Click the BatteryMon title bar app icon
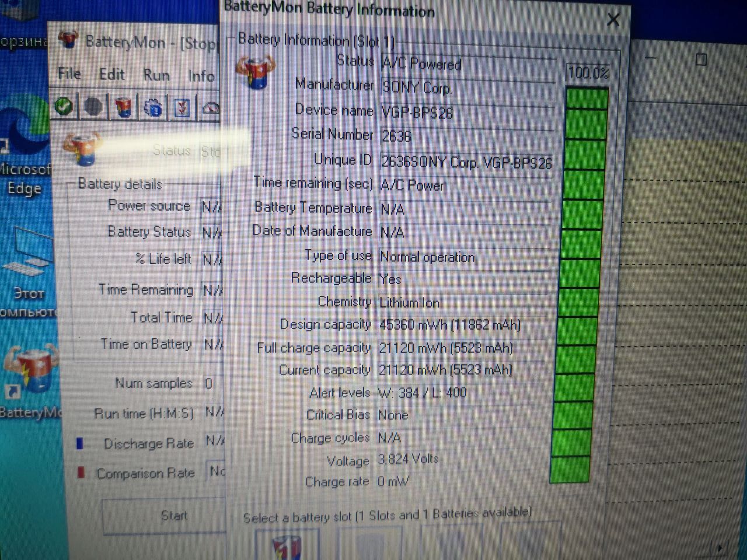Screen dimensions: 747x560 coord(69,40)
